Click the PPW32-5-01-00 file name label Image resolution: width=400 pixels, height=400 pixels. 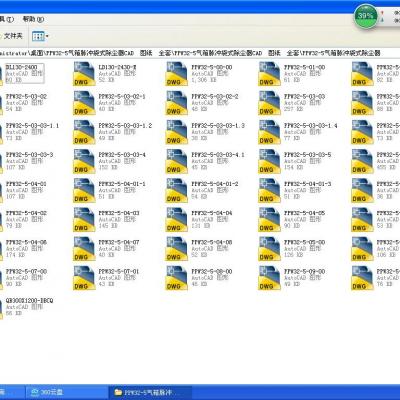pos(304,67)
